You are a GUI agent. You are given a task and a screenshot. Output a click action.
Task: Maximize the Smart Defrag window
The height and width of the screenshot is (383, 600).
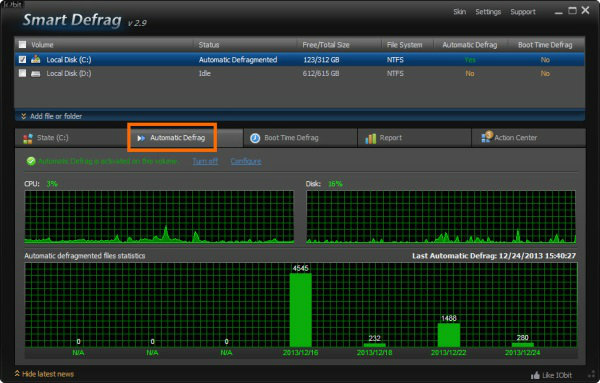click(572, 11)
